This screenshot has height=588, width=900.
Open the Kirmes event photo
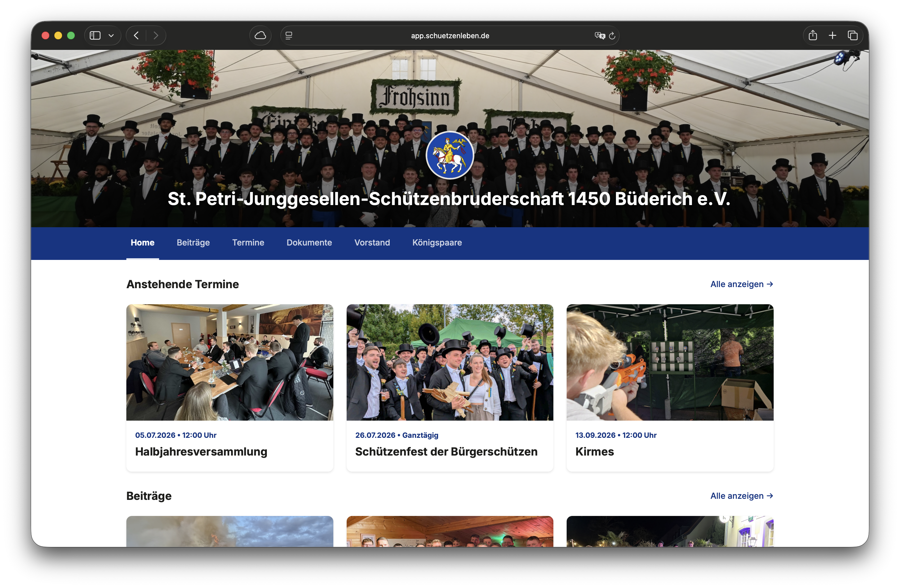(x=670, y=362)
